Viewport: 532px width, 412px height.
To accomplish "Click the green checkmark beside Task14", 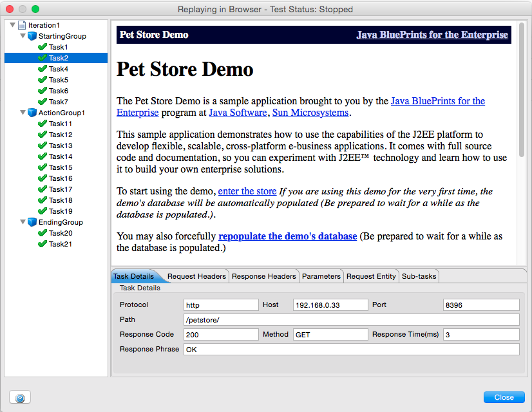I will 43,156.
